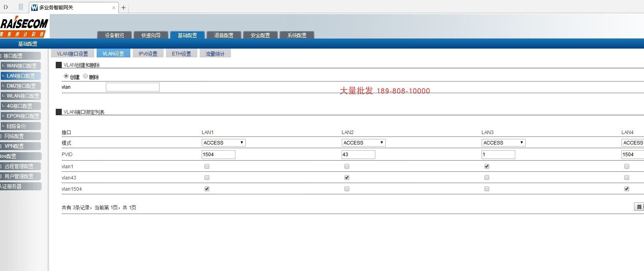Open LAN3 mode ACCESS dropdown
This screenshot has height=271, width=644.
coord(503,143)
